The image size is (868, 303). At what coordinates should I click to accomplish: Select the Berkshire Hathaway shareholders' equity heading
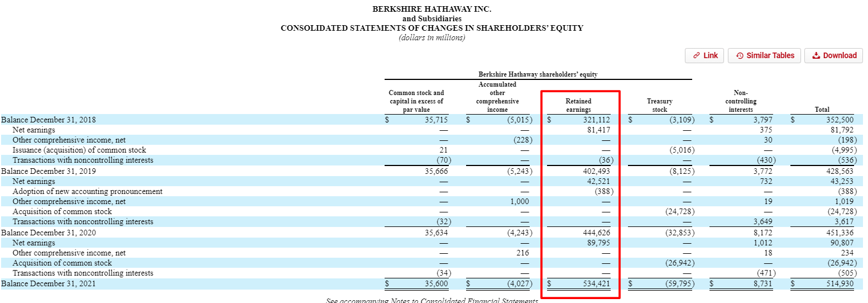(538, 74)
